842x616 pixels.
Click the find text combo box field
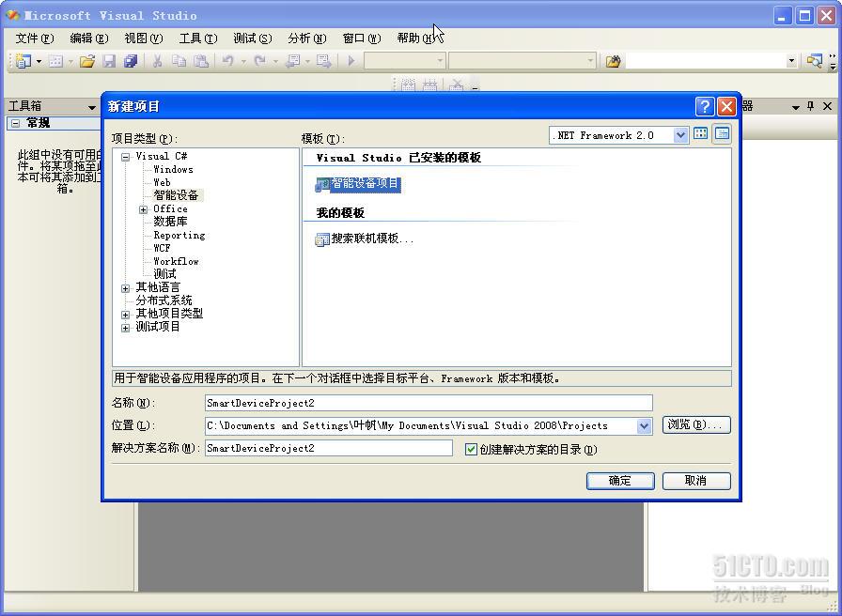[x=706, y=61]
